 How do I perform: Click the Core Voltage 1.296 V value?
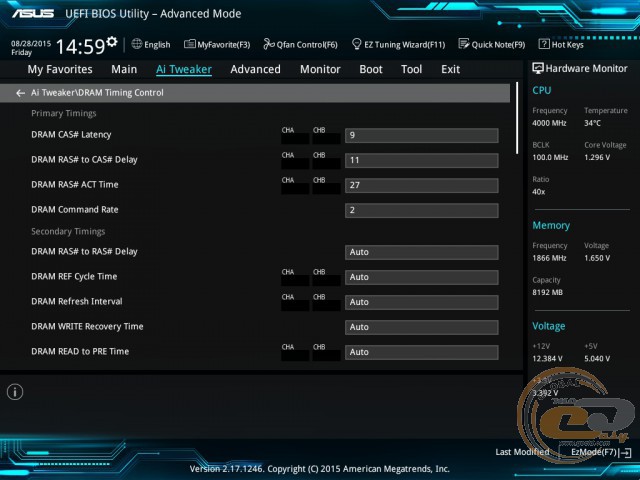[597, 158]
